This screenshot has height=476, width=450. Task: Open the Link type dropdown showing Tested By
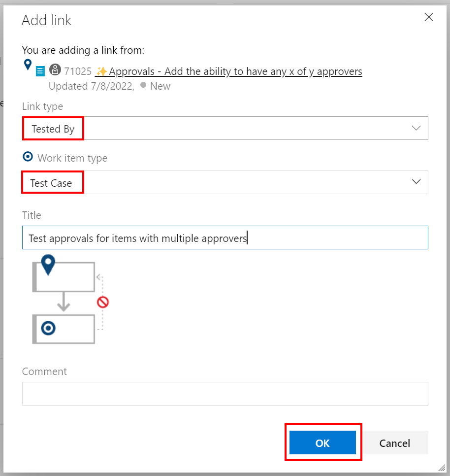click(225, 128)
